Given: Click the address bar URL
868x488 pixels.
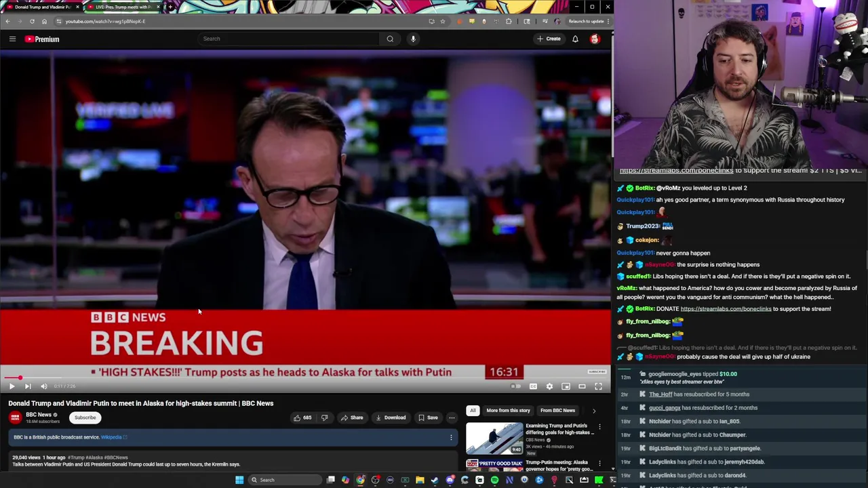Looking at the screenshot, I should tap(105, 21).
